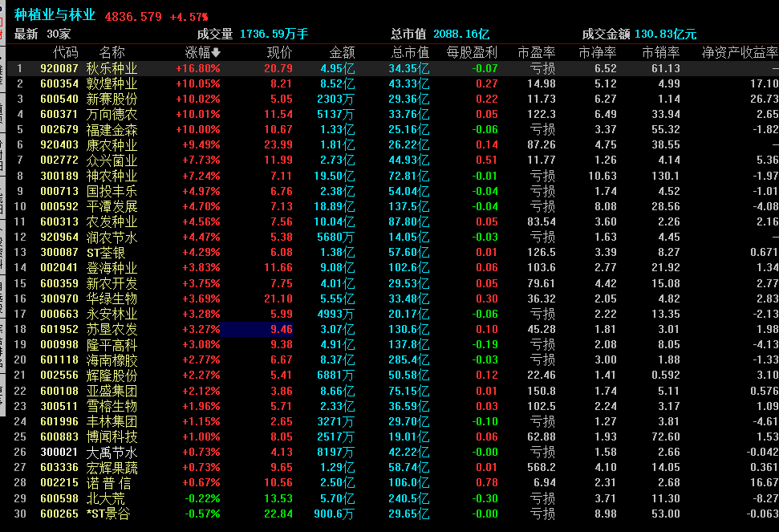Select stock 华绿生物

[112, 298]
